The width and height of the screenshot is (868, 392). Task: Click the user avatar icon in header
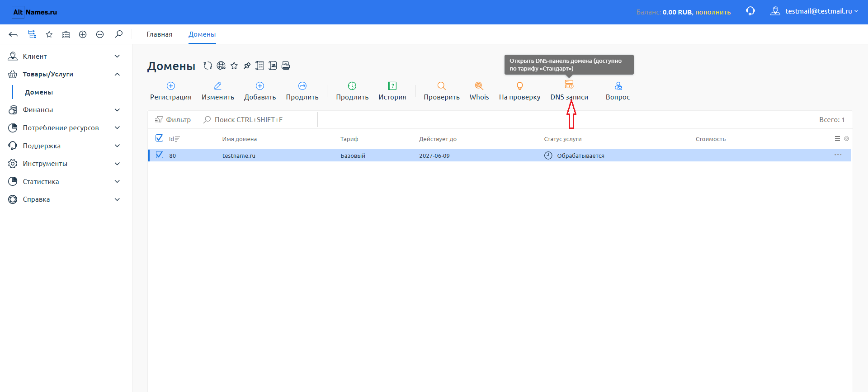point(775,11)
